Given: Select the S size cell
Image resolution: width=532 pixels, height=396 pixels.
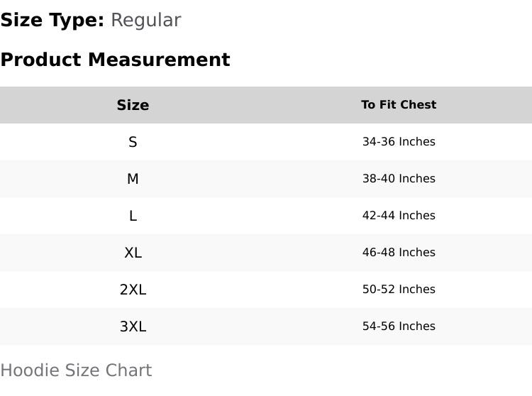Looking at the screenshot, I should (133, 142).
